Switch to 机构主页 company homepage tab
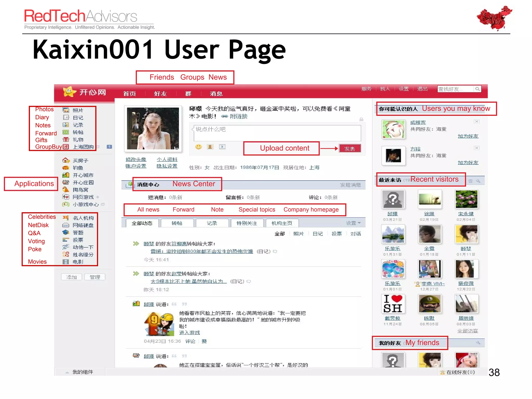Screen dimensions: 532x399 coord(282,223)
